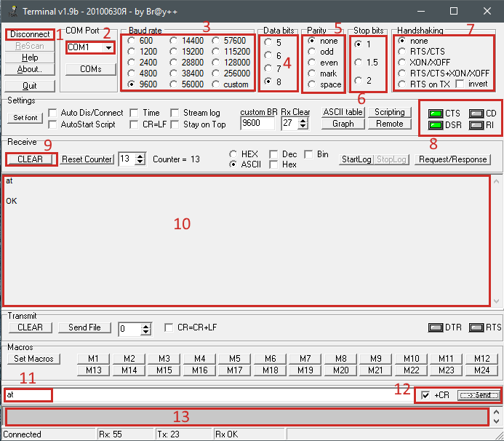Run macro M1
Screen dimensions: 504x441
point(93,359)
